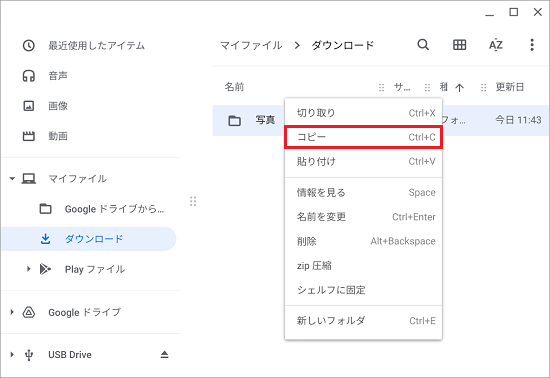Click the resize handle before 更新日 column
The width and height of the screenshot is (550, 378).
[x=483, y=87]
